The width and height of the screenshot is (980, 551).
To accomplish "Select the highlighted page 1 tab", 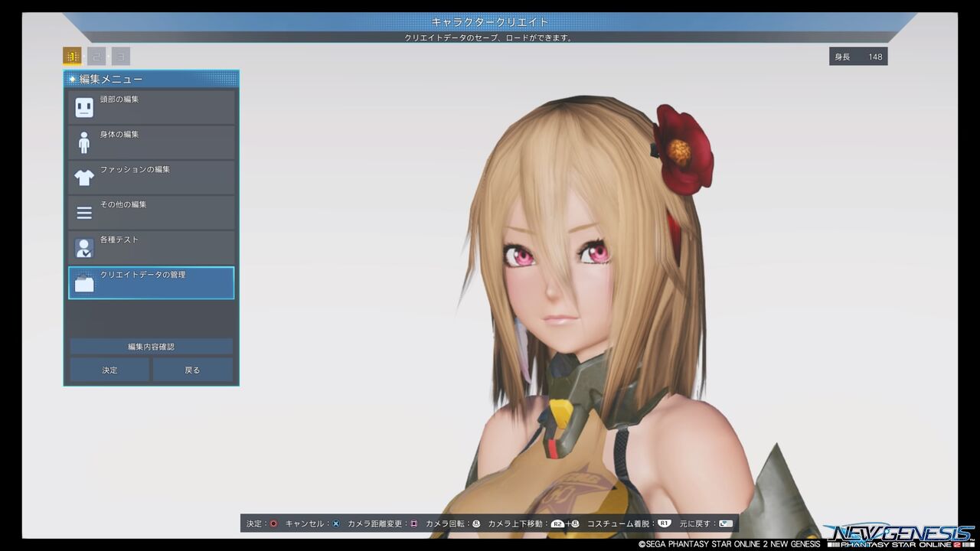I will (x=72, y=56).
